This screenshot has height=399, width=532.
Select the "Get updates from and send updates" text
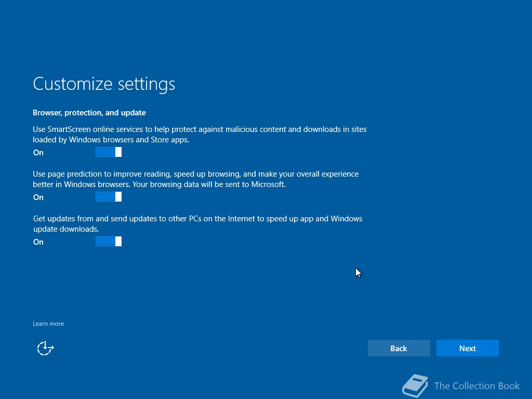(198, 224)
